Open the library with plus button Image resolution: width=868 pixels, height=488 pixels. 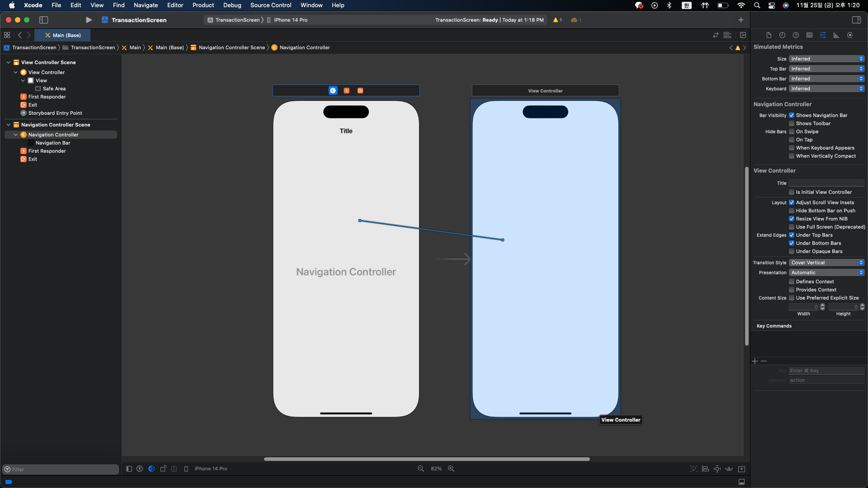[741, 20]
